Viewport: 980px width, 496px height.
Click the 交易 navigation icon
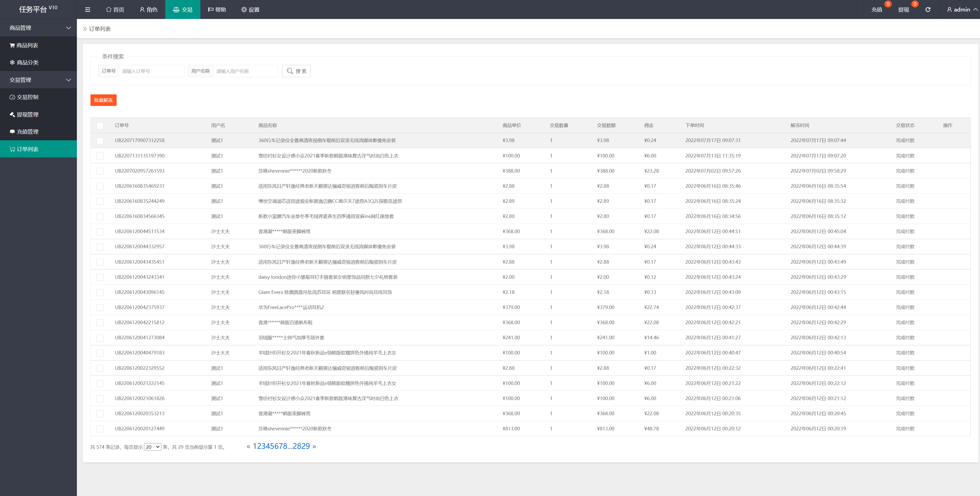pyautogui.click(x=176, y=9)
